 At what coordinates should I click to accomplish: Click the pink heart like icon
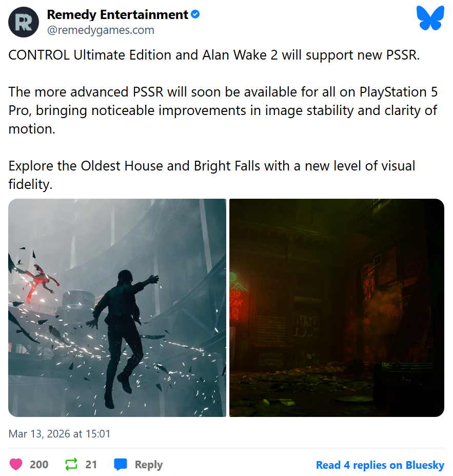16,465
